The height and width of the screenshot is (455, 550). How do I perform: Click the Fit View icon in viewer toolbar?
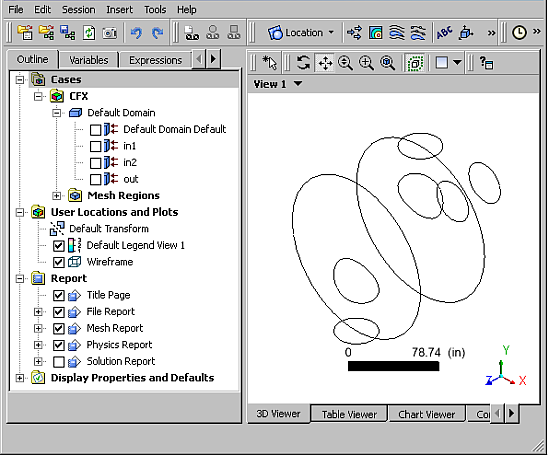pos(387,63)
